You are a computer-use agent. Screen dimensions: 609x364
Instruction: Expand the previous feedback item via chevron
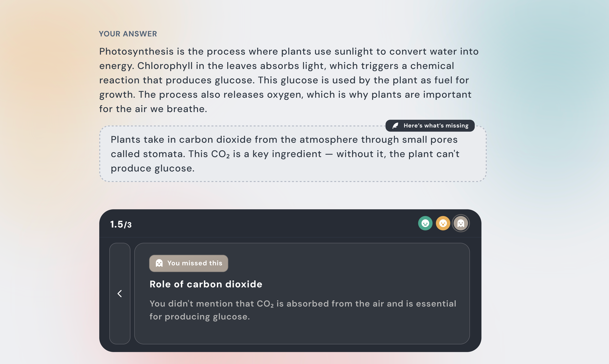point(120,293)
